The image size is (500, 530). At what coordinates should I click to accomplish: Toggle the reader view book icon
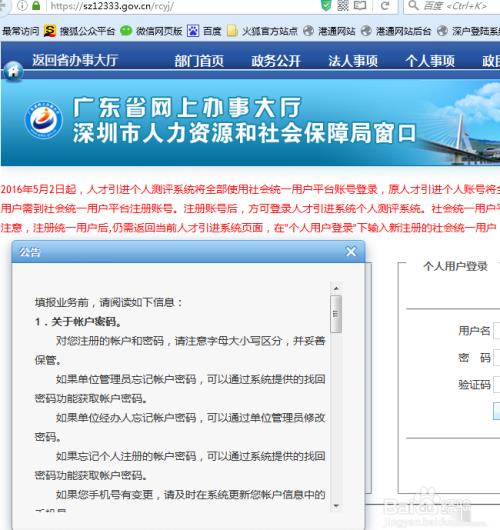click(x=360, y=5)
